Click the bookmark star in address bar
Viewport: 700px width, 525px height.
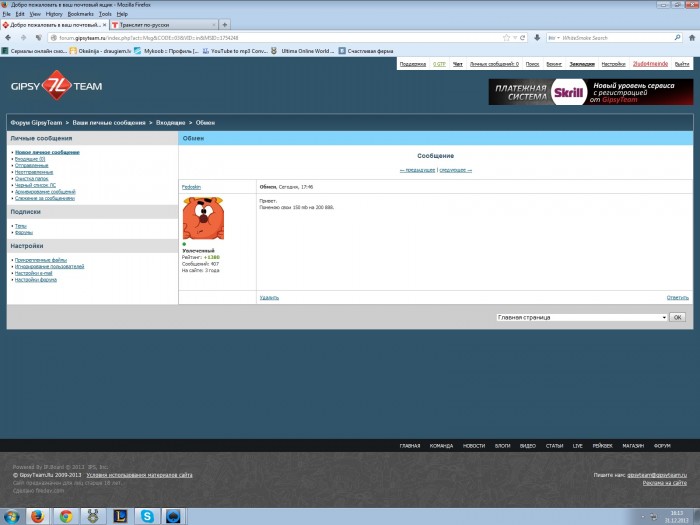[506, 38]
